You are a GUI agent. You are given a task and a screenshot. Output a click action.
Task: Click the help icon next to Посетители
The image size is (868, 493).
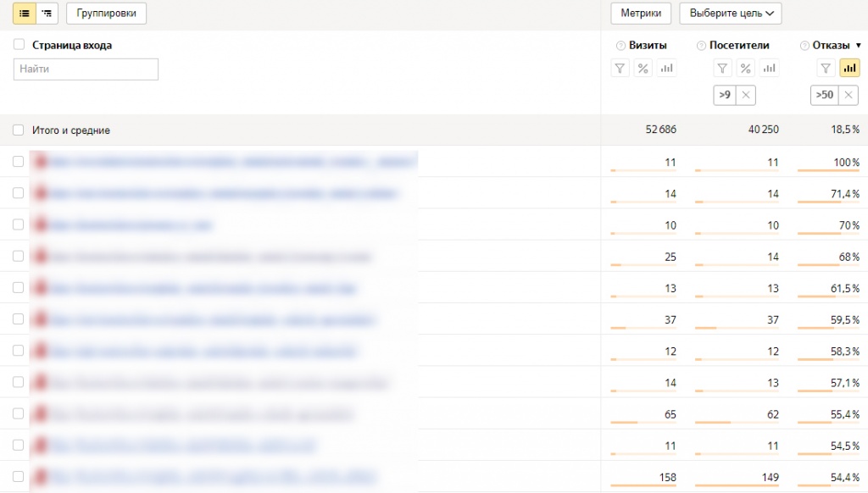[x=701, y=46]
